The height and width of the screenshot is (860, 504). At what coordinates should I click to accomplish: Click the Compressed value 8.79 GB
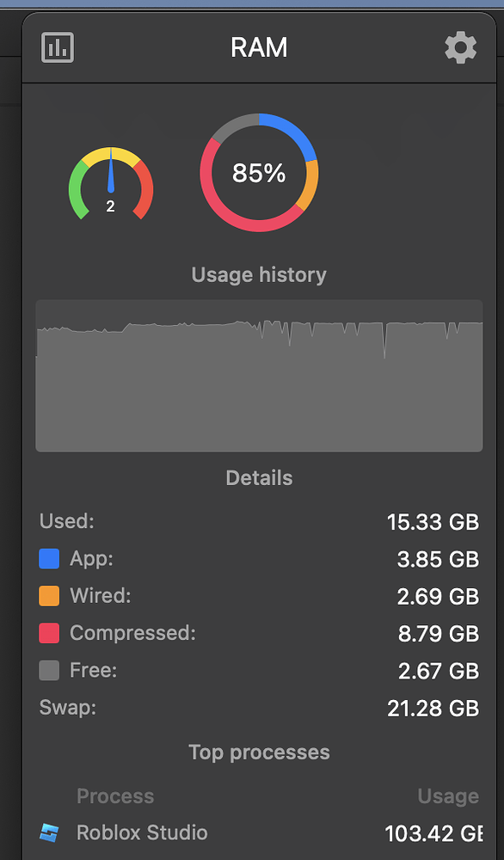click(438, 634)
